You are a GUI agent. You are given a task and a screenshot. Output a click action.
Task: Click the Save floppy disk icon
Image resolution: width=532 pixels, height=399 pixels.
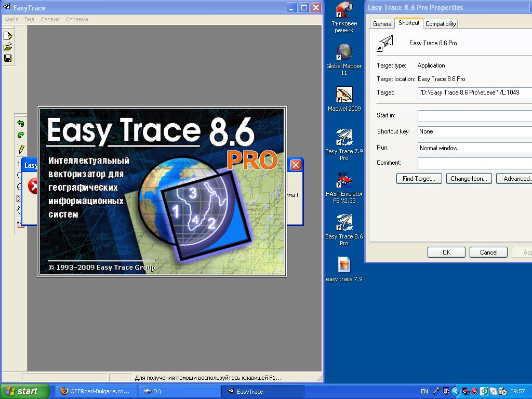click(x=8, y=58)
